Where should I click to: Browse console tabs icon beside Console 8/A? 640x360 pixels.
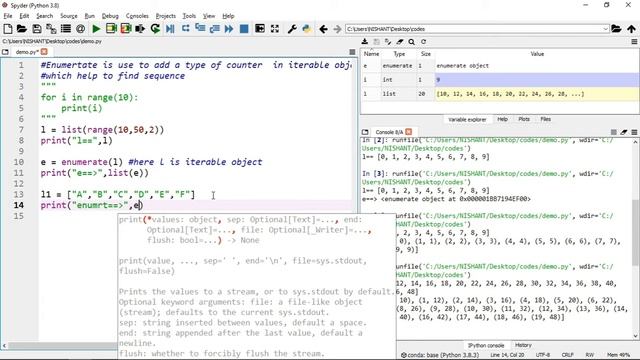click(x=365, y=132)
